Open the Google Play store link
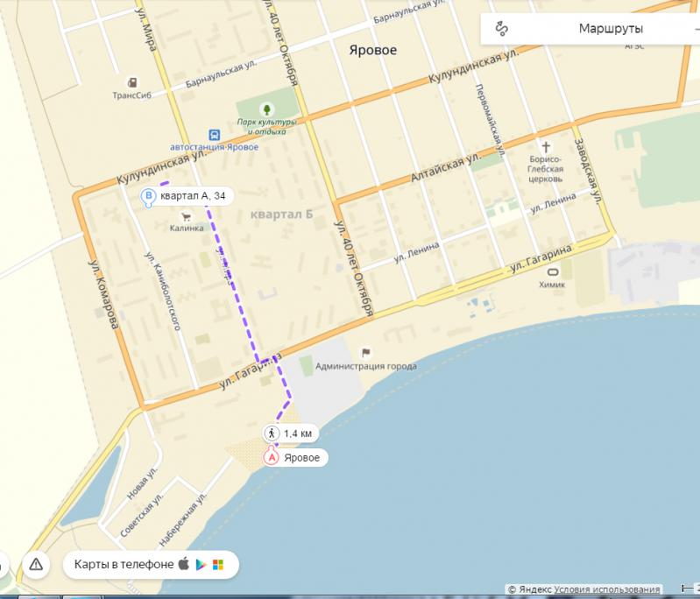This screenshot has height=599, width=700. coord(201,565)
